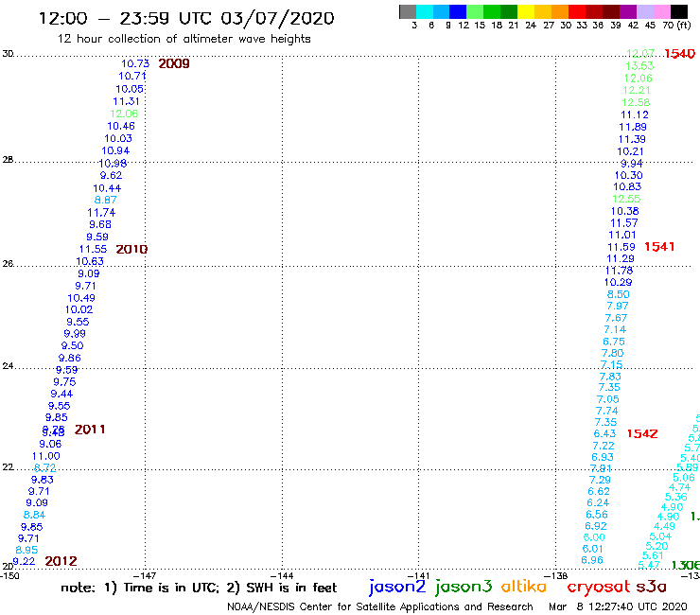Image resolution: width=700 pixels, height=615 pixels.
Task: Click the 8.84 wave height value
Action: tap(34, 515)
